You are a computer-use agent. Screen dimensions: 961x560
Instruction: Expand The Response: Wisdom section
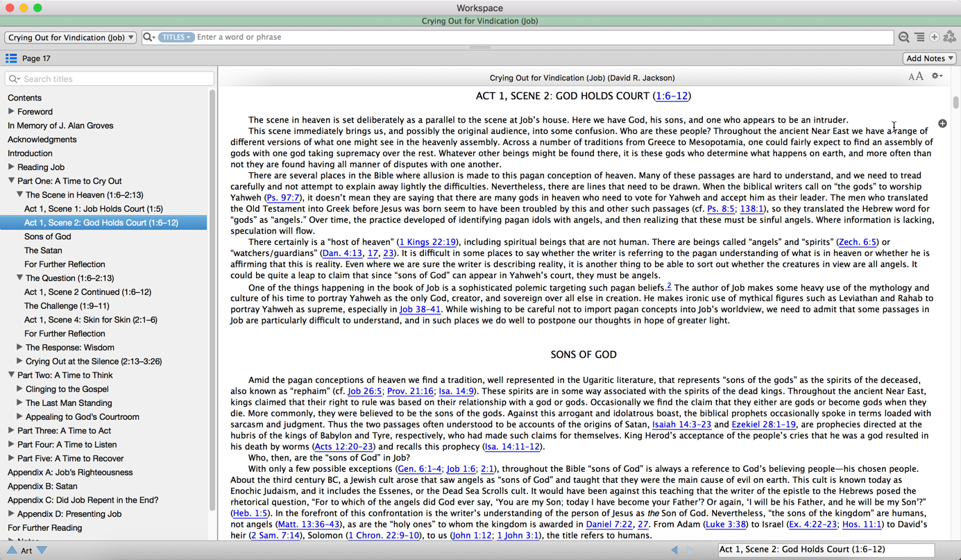[x=19, y=348]
